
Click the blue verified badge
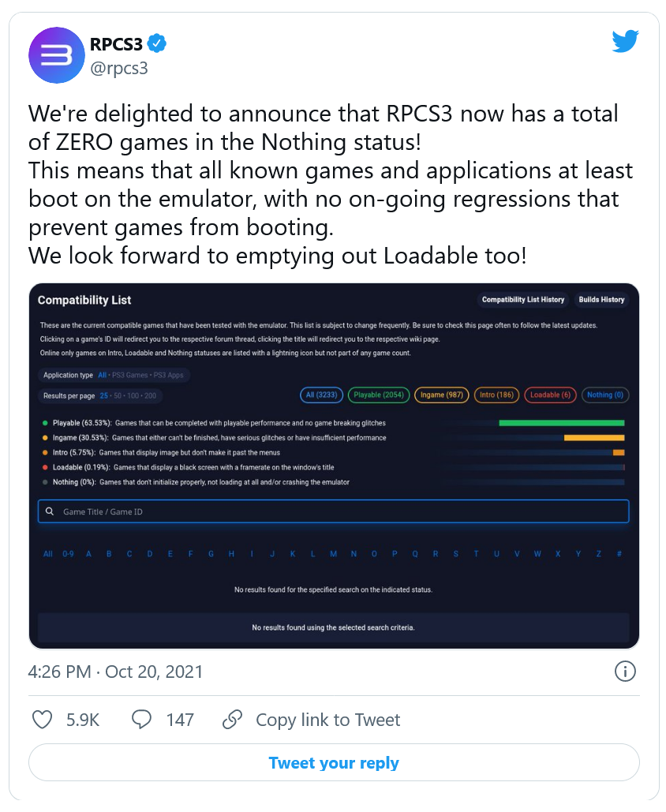coord(159,43)
